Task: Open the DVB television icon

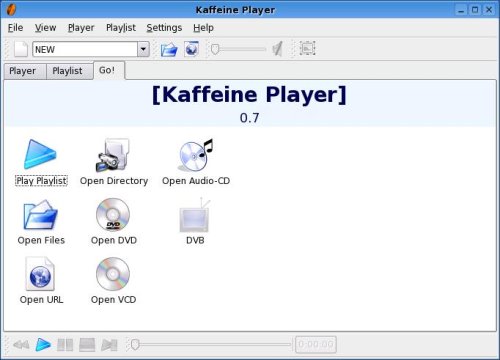Action: pyautogui.click(x=195, y=215)
